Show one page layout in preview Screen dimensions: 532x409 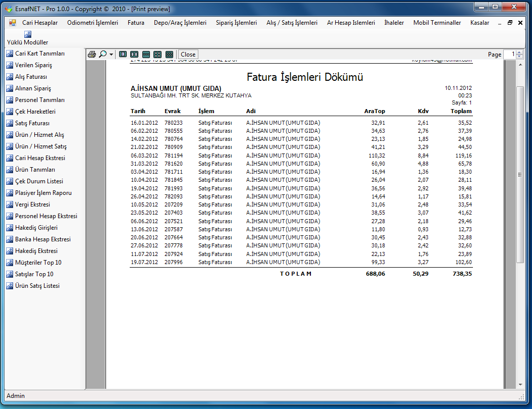coord(123,55)
